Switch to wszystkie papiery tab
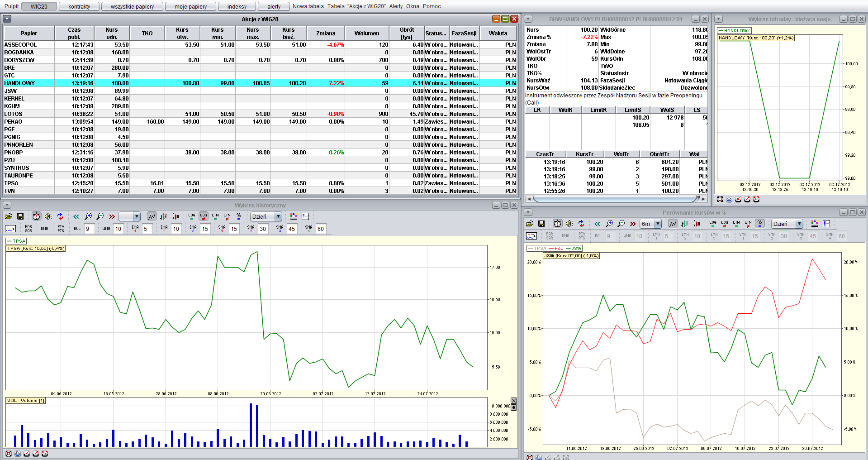Image resolution: width=868 pixels, height=460 pixels. (x=132, y=6)
